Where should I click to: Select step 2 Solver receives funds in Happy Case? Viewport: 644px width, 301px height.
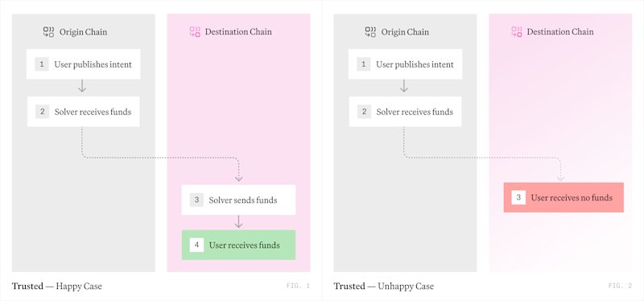(x=84, y=112)
